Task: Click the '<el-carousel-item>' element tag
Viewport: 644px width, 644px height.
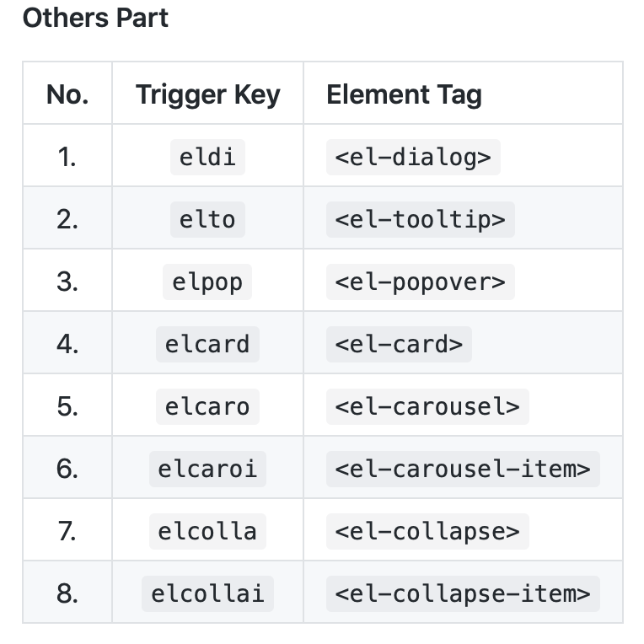Action: tap(463, 469)
